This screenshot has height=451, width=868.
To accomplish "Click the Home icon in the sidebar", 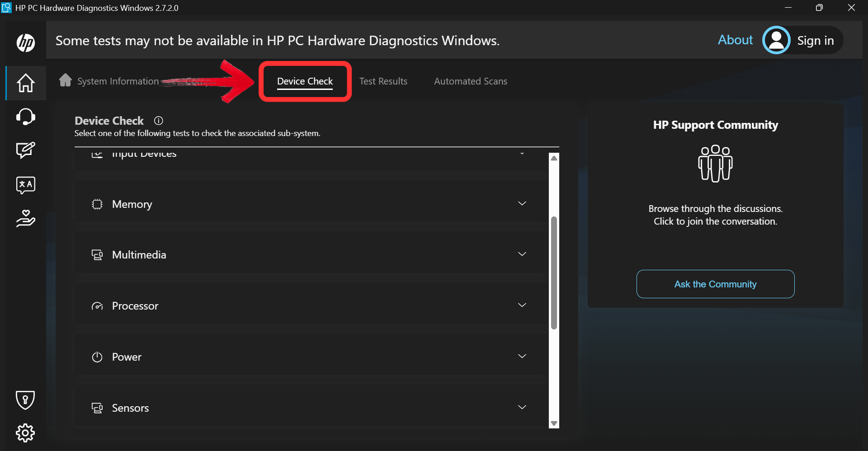I will [25, 83].
